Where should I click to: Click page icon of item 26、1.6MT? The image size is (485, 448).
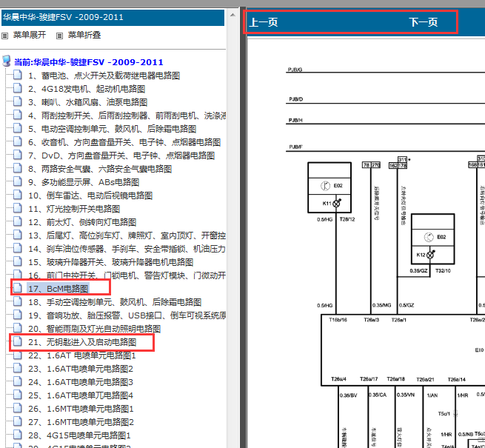[x=18, y=408]
